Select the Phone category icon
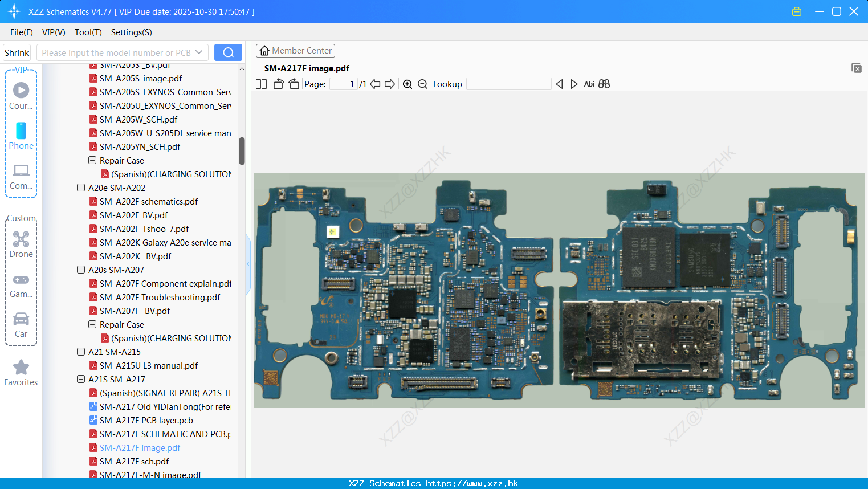 click(21, 136)
